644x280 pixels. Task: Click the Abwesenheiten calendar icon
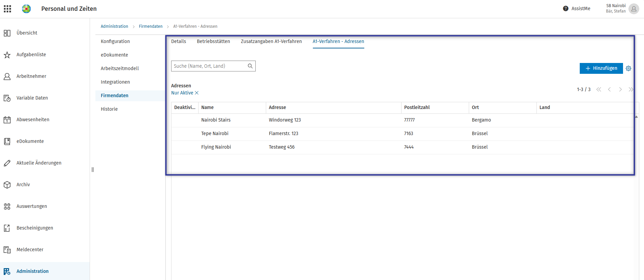pos(7,120)
